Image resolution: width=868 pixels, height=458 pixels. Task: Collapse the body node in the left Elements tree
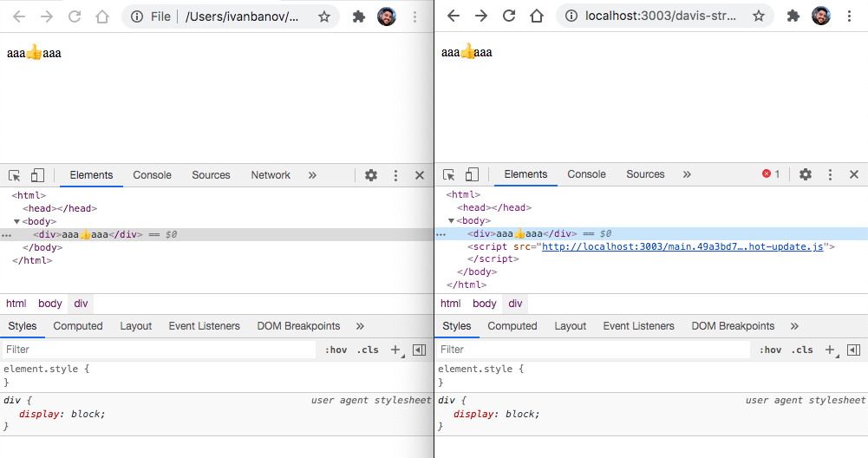click(16, 221)
